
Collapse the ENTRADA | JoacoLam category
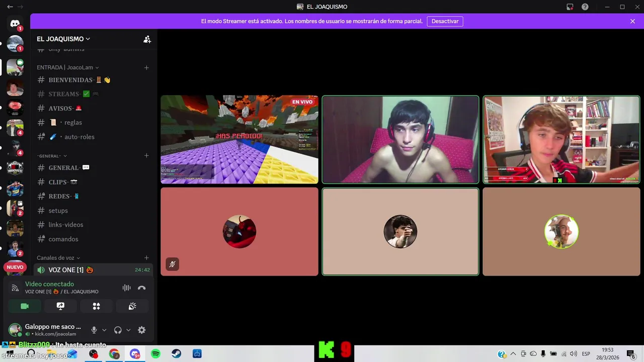[68, 67]
